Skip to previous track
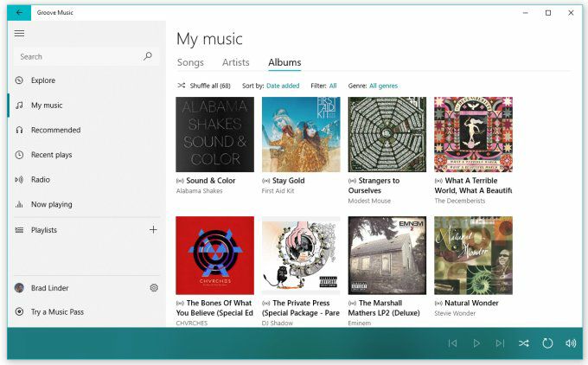 coord(452,343)
